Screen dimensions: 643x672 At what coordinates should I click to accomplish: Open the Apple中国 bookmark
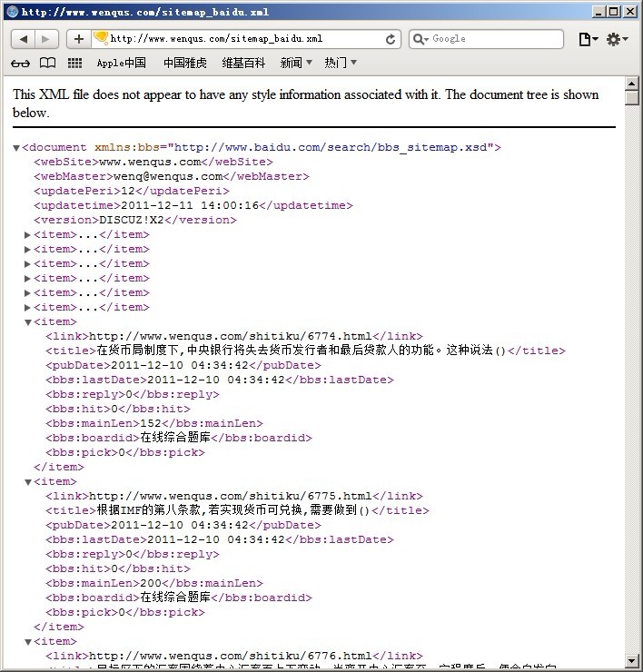click(121, 63)
